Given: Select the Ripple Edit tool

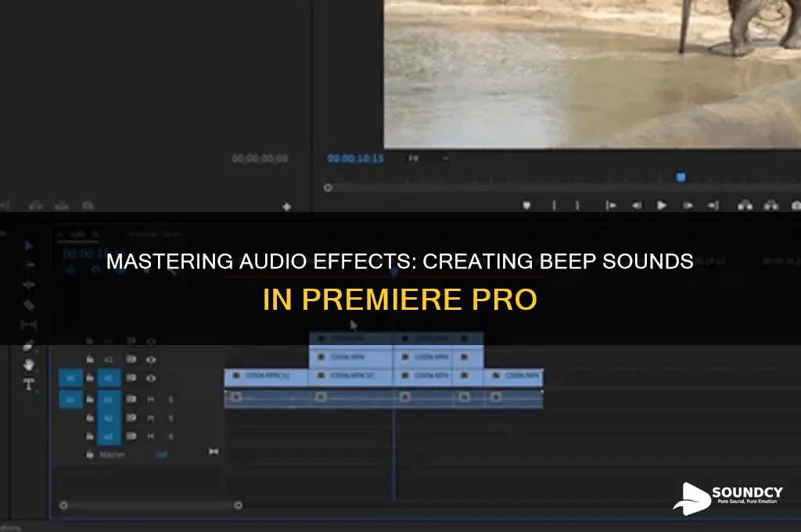Looking at the screenshot, I should tap(29, 284).
